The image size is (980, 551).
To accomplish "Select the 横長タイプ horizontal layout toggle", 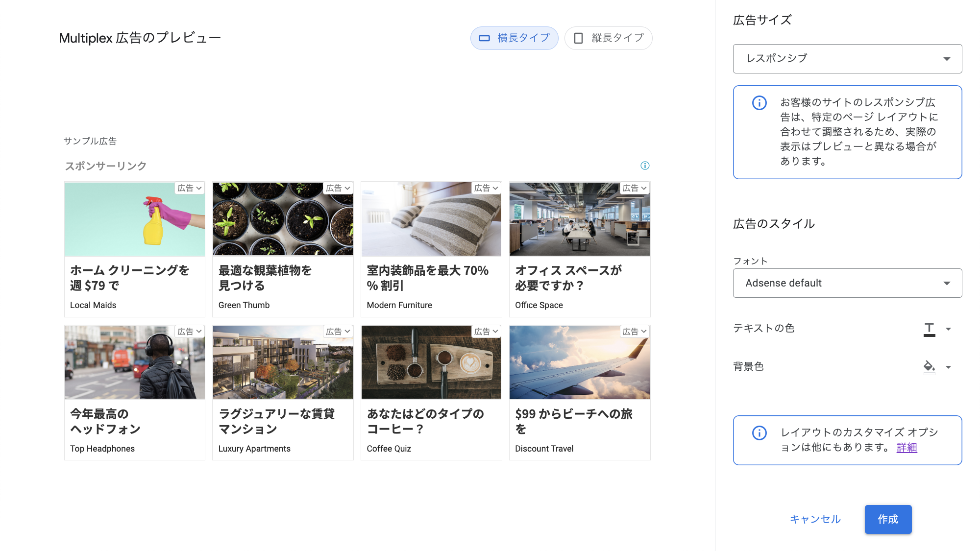I will 514,38.
